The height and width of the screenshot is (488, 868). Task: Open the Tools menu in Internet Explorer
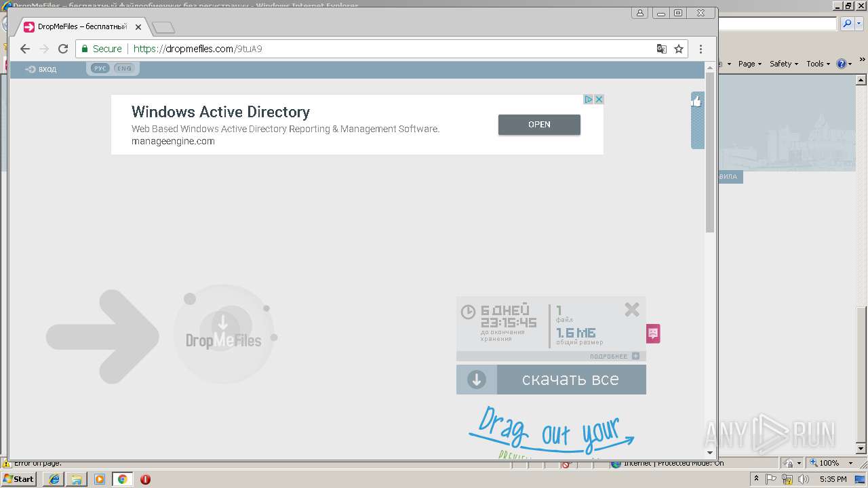(x=818, y=64)
